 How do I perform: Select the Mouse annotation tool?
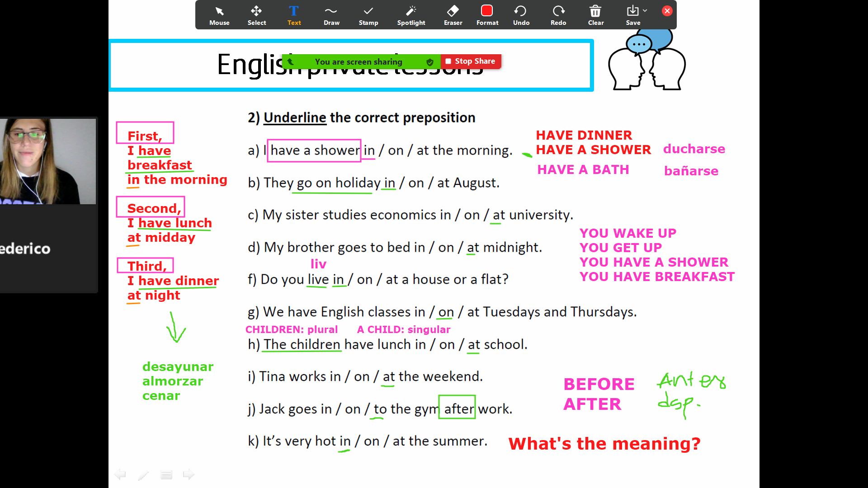click(219, 15)
